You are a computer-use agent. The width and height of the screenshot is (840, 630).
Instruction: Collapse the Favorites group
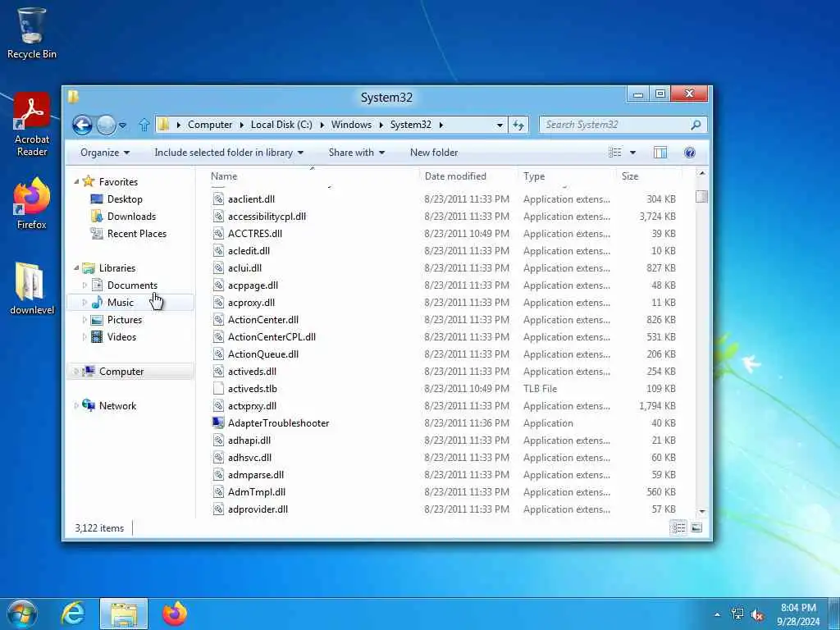76,181
